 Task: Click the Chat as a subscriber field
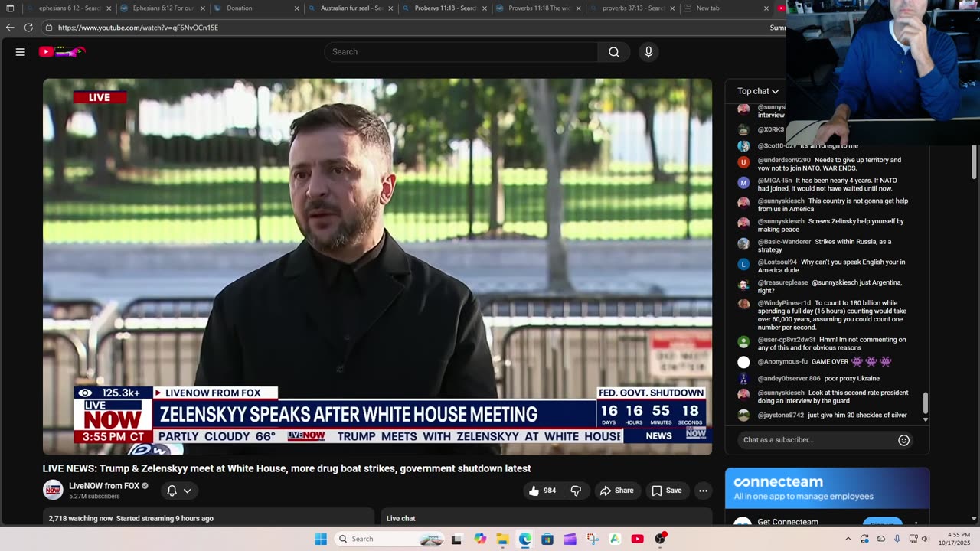point(815,440)
